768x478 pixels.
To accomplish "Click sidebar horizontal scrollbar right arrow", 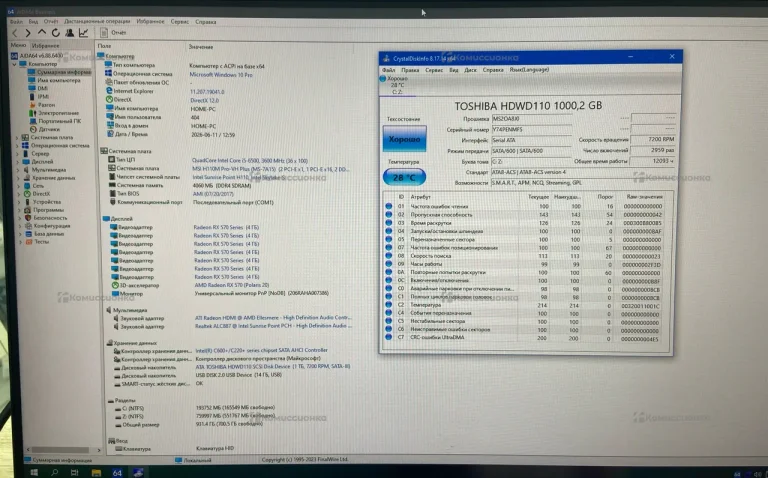I will coord(98,450).
